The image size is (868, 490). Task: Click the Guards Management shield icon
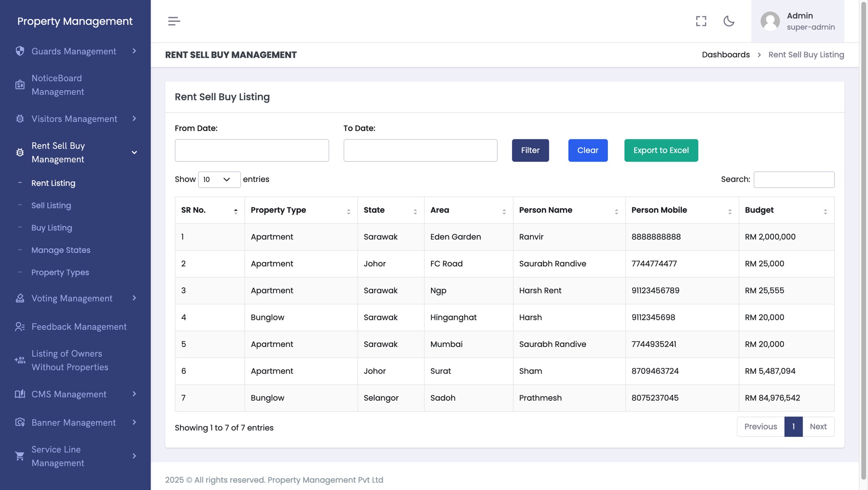tap(20, 51)
